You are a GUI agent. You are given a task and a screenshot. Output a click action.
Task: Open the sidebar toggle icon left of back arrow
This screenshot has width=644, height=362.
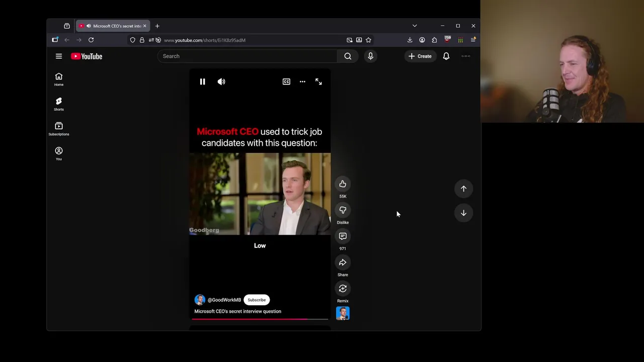55,40
